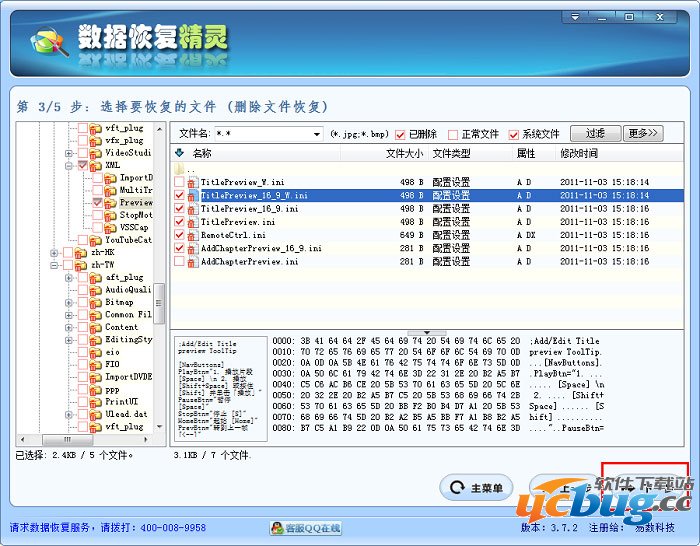Click the vertical scrollbar thumb of folder tree
Image resolution: width=700 pixels, height=546 pixels.
point(158,303)
